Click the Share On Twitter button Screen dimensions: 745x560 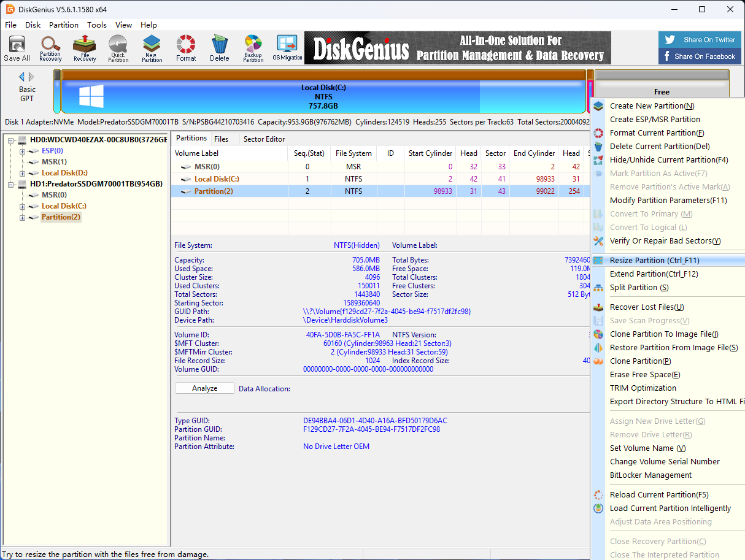pyautogui.click(x=700, y=40)
